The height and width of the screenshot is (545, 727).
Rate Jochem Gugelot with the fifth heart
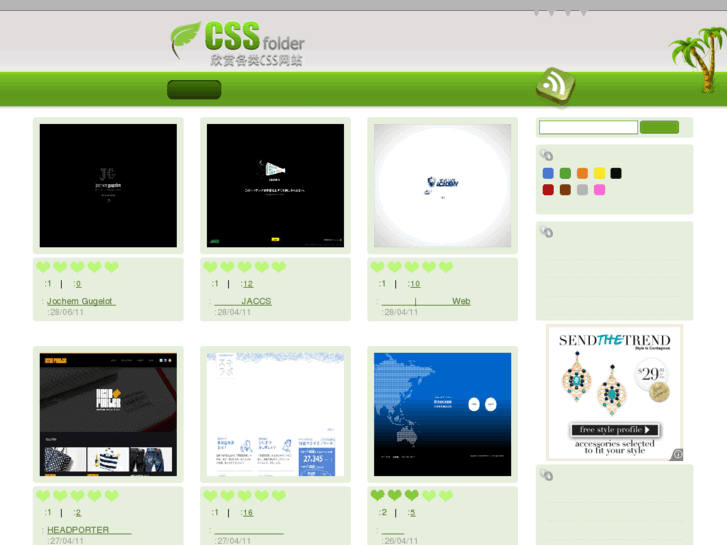(112, 267)
